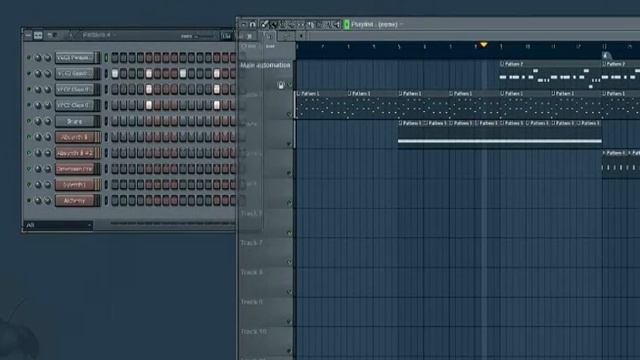The height and width of the screenshot is (360, 640).
Task: Adjust the Swing slider in Channel rack
Action: coord(203,36)
